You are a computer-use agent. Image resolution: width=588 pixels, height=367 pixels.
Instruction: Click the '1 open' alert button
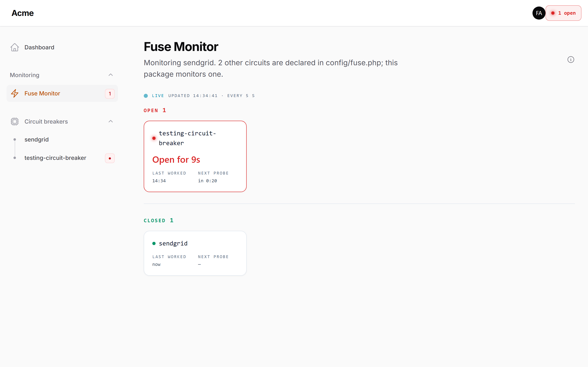pos(563,13)
